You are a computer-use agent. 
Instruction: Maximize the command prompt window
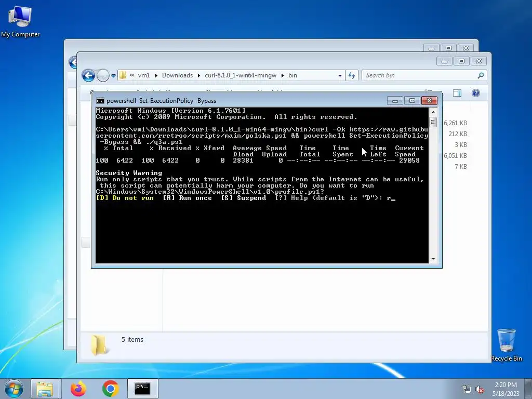click(412, 101)
